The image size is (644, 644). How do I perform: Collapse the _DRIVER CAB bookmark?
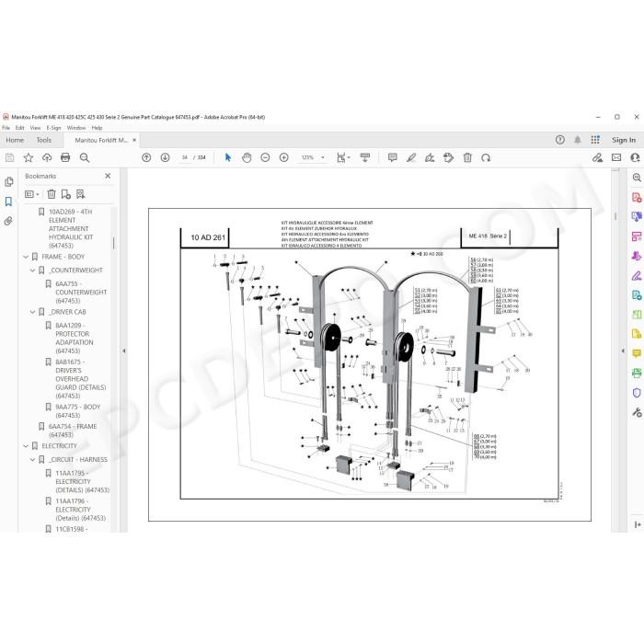[x=32, y=312]
